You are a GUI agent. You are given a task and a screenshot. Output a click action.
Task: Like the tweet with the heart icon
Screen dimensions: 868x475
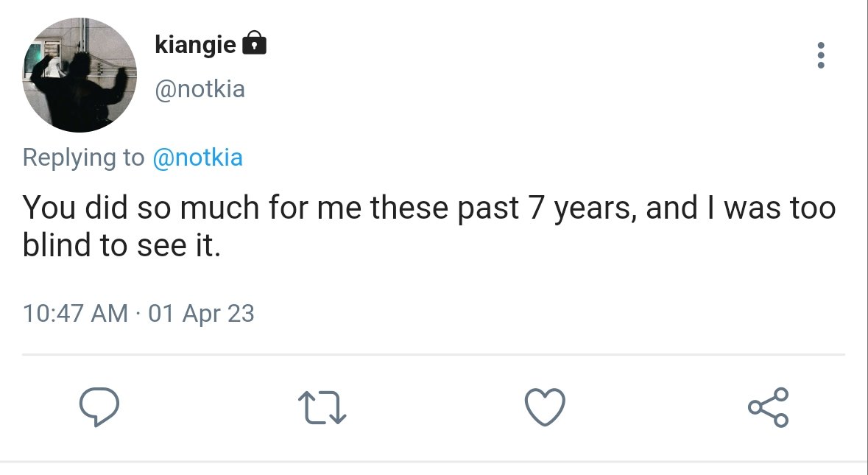pyautogui.click(x=546, y=407)
